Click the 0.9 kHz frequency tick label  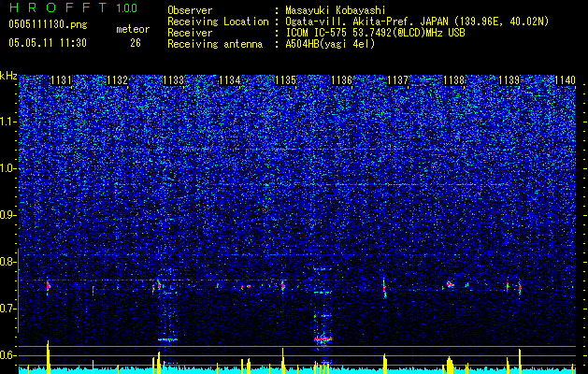pos(8,215)
